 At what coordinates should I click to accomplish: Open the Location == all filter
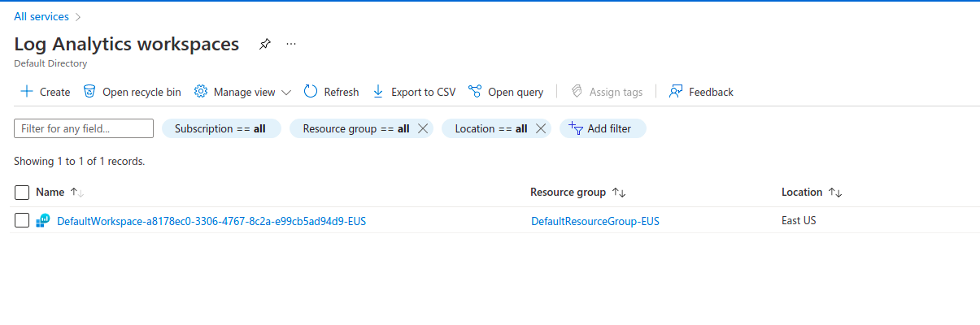click(x=491, y=128)
